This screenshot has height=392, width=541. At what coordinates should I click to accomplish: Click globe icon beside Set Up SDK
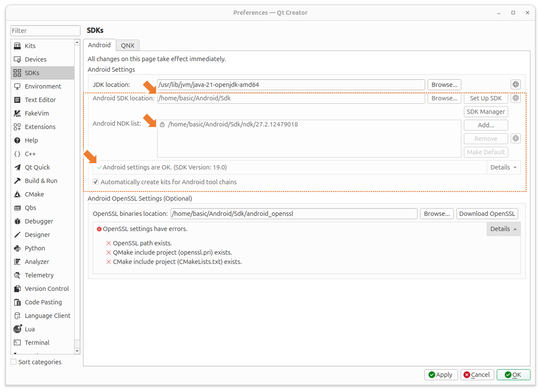tap(516, 98)
